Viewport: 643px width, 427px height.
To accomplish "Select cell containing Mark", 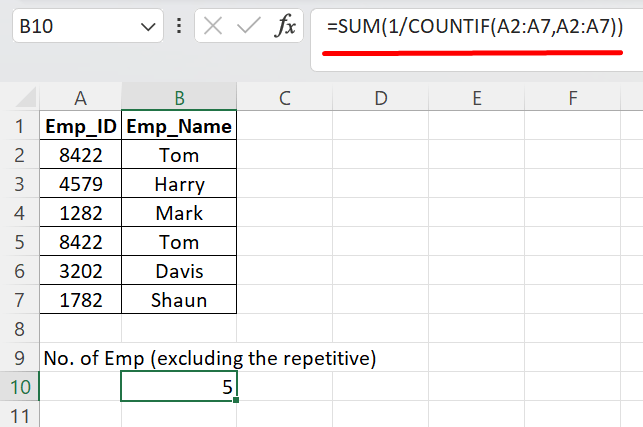I will coord(179,213).
